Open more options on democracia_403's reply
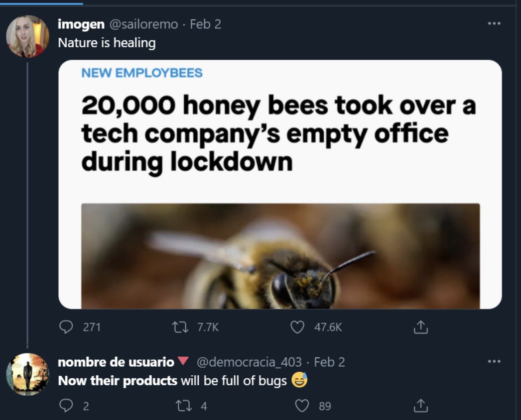521x420 pixels. tap(494, 361)
